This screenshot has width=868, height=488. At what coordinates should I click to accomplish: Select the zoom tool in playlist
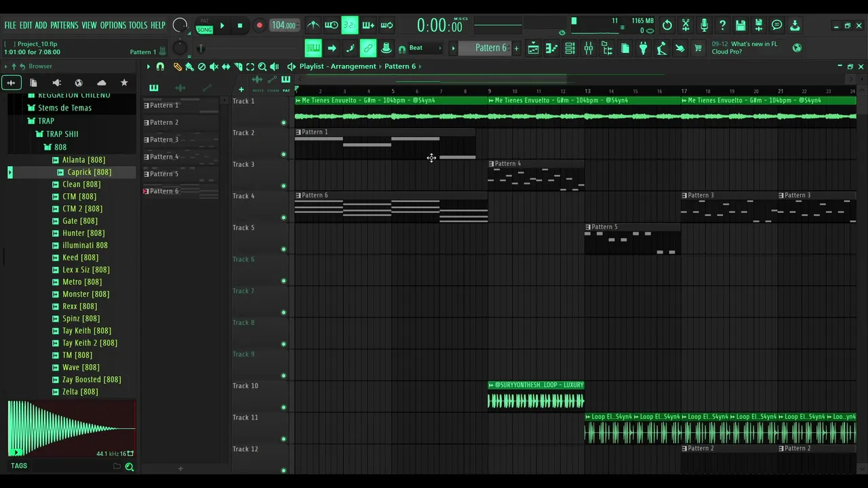tap(262, 66)
